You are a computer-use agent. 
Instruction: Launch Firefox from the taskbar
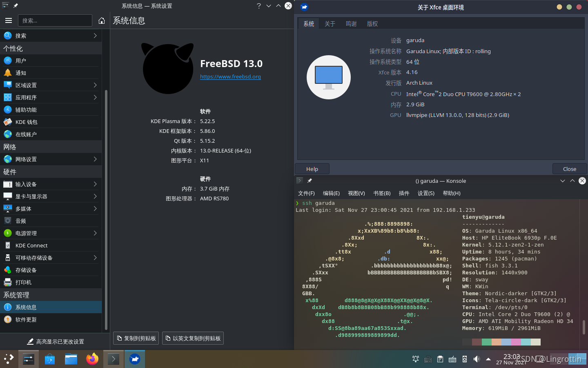pos(92,359)
